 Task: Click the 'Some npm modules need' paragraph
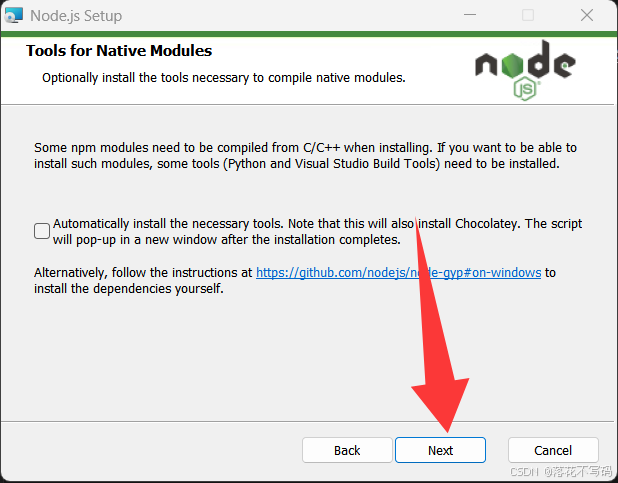305,155
